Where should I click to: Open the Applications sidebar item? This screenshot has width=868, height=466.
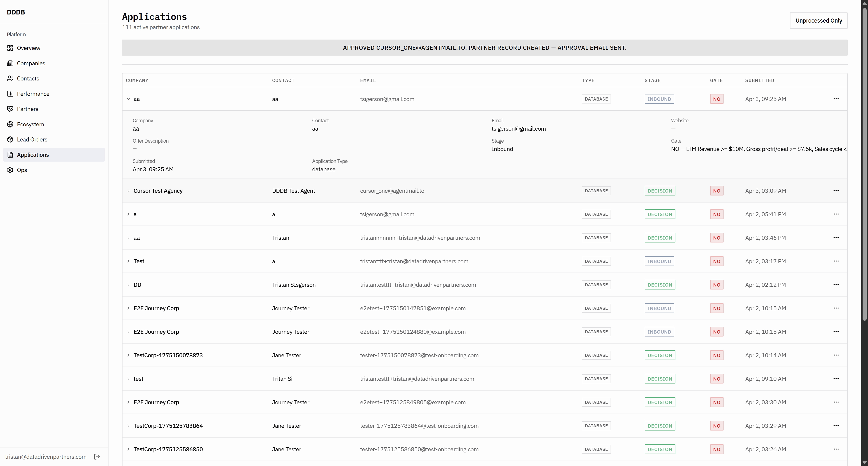click(33, 155)
